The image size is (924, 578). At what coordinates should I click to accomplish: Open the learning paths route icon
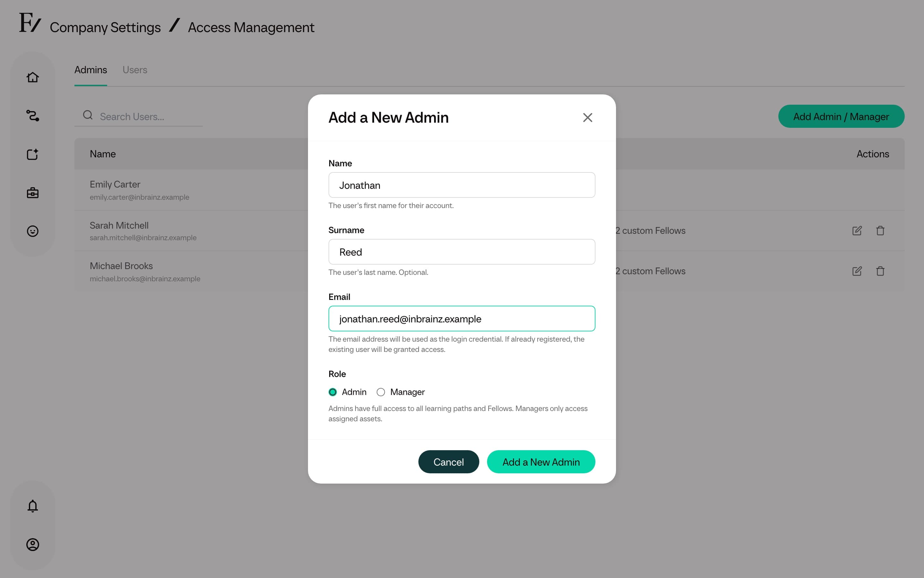[x=32, y=116]
